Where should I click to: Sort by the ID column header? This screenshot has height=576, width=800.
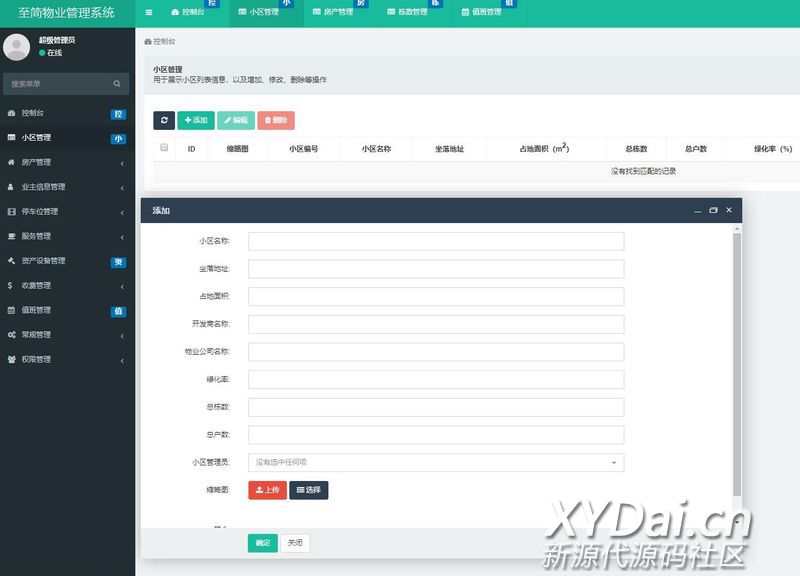191,149
